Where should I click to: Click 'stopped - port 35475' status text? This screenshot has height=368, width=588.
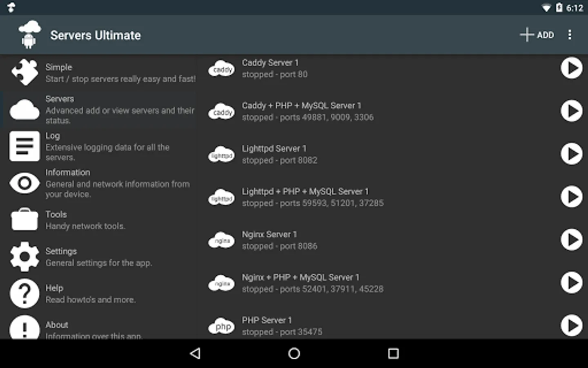coord(282,332)
